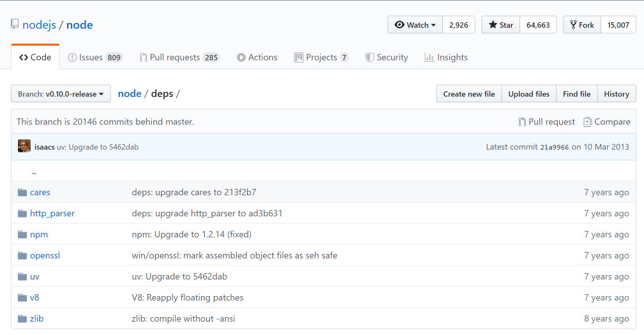Image resolution: width=644 pixels, height=335 pixels.
Task: Open the node repository title link
Action: click(x=80, y=25)
